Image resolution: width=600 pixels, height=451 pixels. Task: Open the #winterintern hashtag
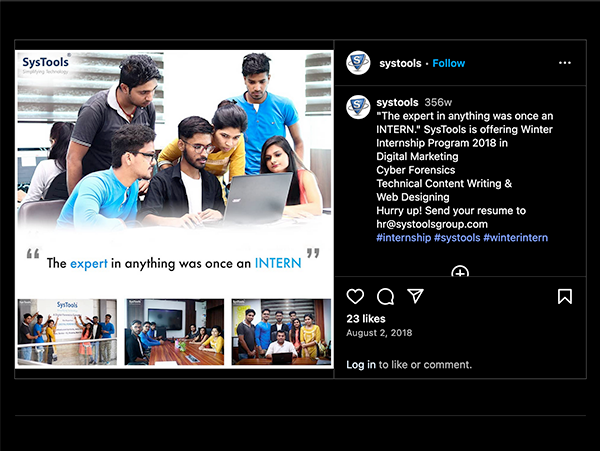pyautogui.click(x=515, y=238)
